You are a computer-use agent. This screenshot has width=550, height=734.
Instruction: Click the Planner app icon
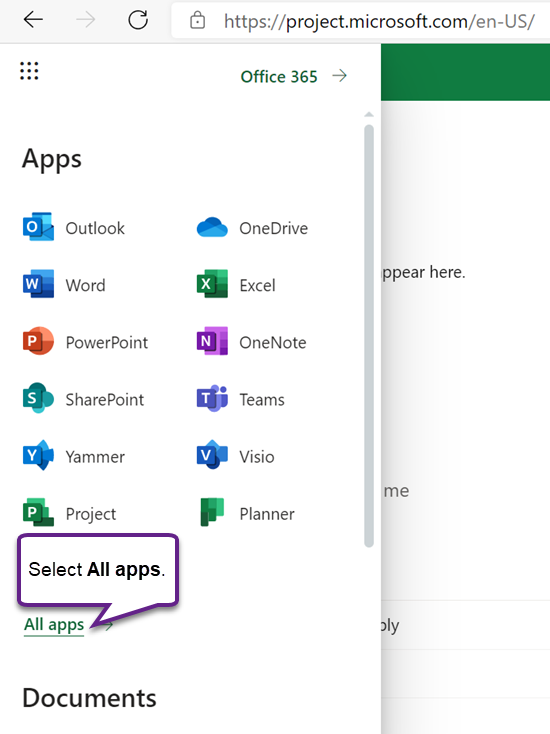pyautogui.click(x=212, y=512)
